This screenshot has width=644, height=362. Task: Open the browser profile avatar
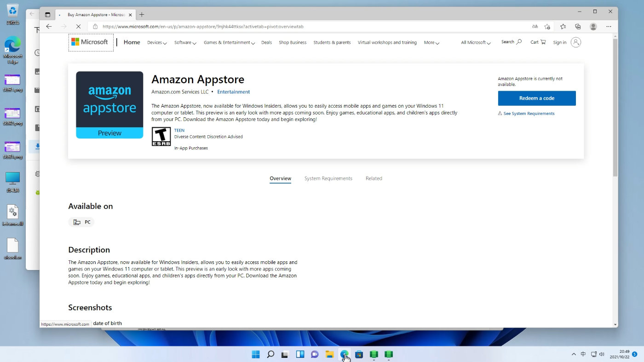593,27
